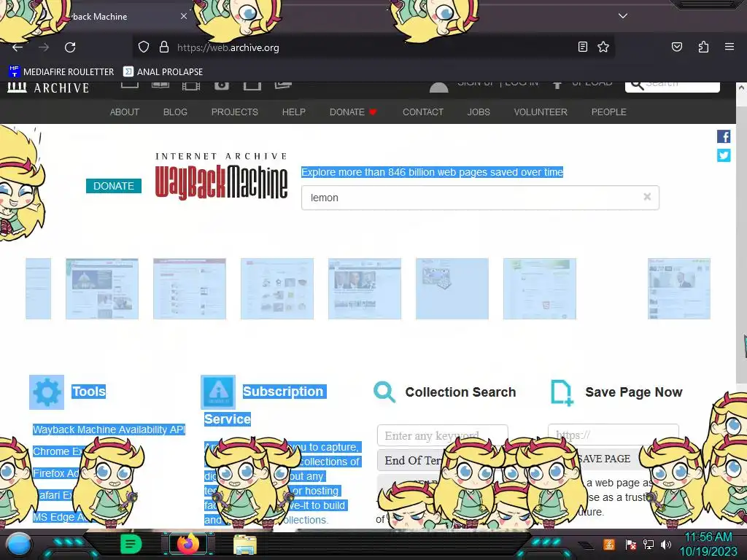Open the green notes app in taskbar
Image resolution: width=747 pixels, height=560 pixels.
point(131,544)
